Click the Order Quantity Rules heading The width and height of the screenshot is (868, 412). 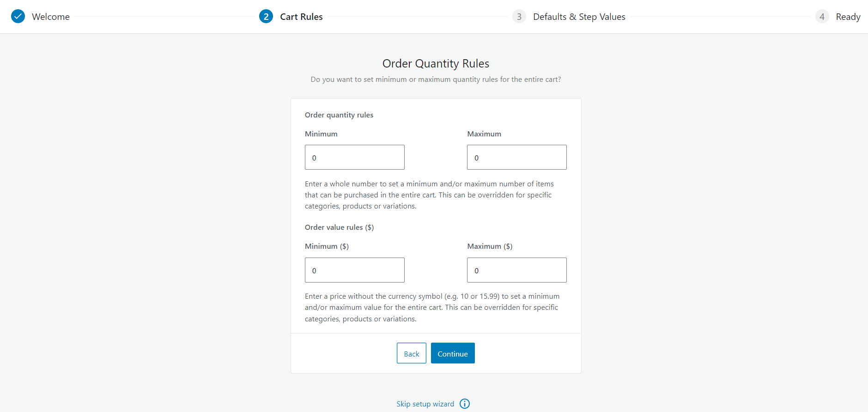click(435, 63)
